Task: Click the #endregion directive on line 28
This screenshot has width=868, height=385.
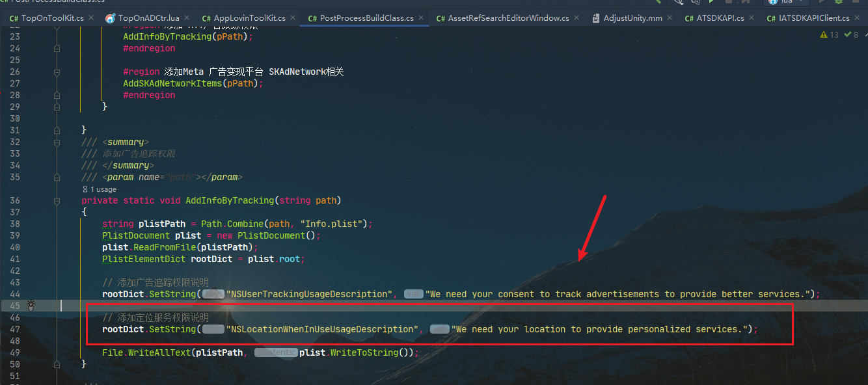Action: (x=149, y=95)
